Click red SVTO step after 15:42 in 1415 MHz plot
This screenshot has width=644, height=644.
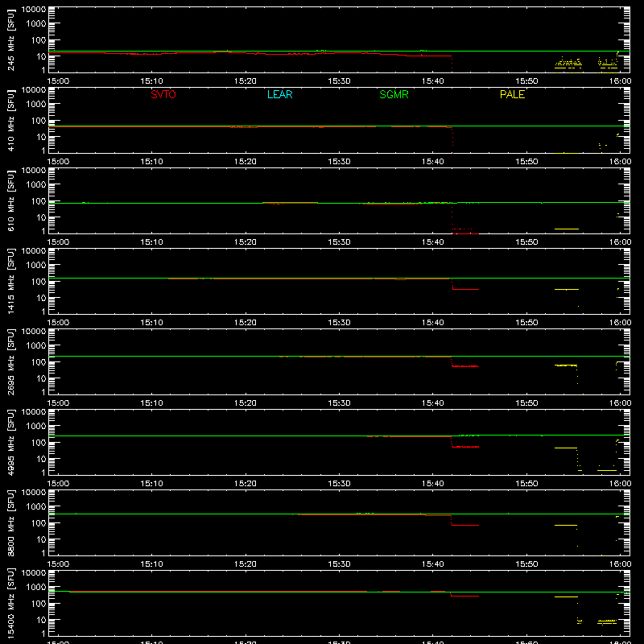[465, 289]
